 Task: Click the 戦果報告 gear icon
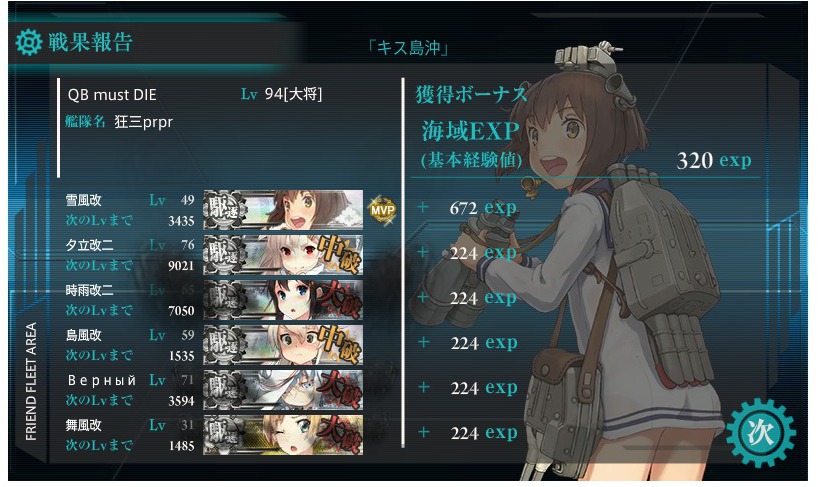pos(28,42)
